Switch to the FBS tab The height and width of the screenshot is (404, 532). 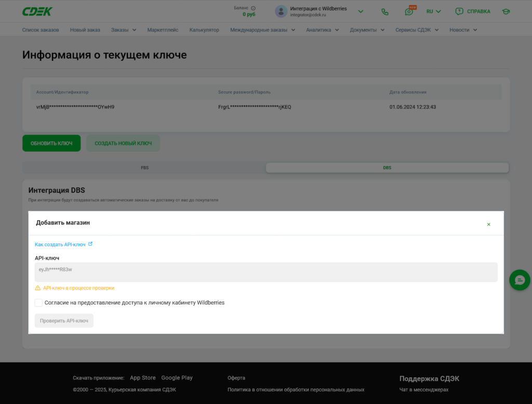(144, 168)
